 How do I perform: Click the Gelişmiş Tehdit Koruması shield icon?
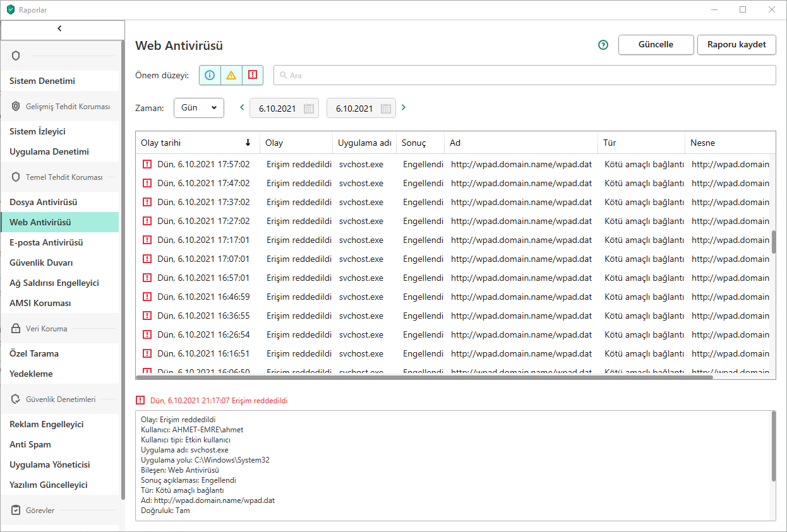(x=16, y=106)
